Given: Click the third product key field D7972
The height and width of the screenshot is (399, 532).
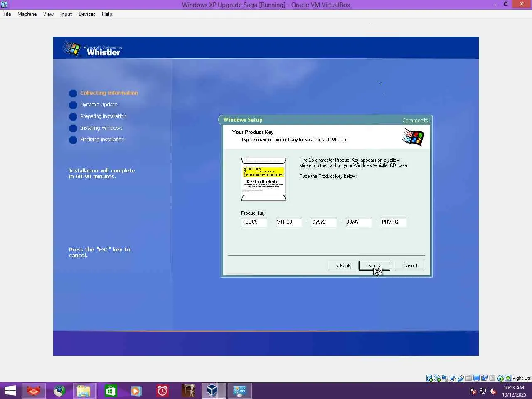Looking at the screenshot, I should pyautogui.click(x=324, y=222).
